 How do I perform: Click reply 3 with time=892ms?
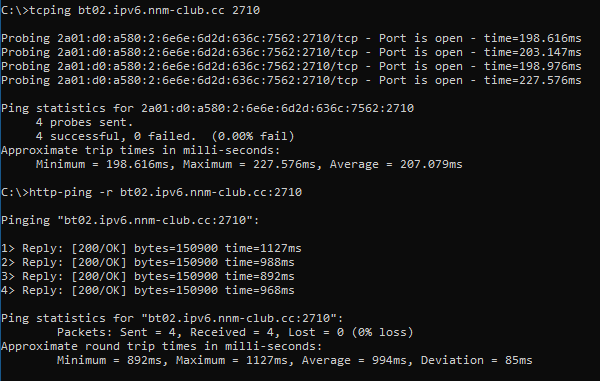(148, 277)
